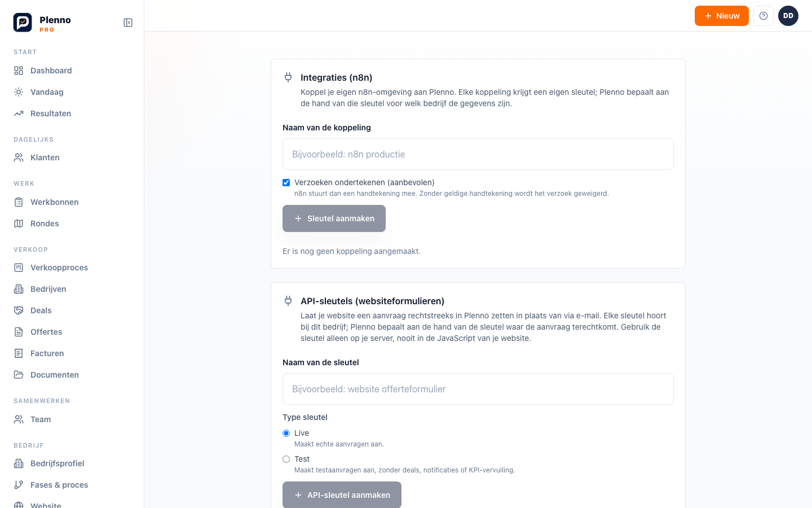Open the help question mark icon
Viewport: 812px width, 508px height.
[764, 16]
